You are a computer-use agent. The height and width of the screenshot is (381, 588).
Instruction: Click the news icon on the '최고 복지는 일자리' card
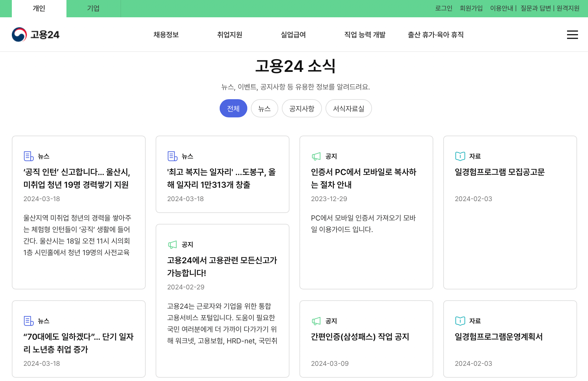[x=172, y=156]
